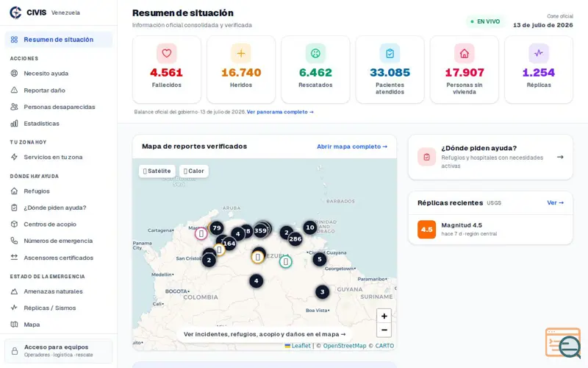Click the ¿Dónde piden ayuda? clipboard icon in sidebar
The height and width of the screenshot is (368, 588).
click(x=14, y=208)
